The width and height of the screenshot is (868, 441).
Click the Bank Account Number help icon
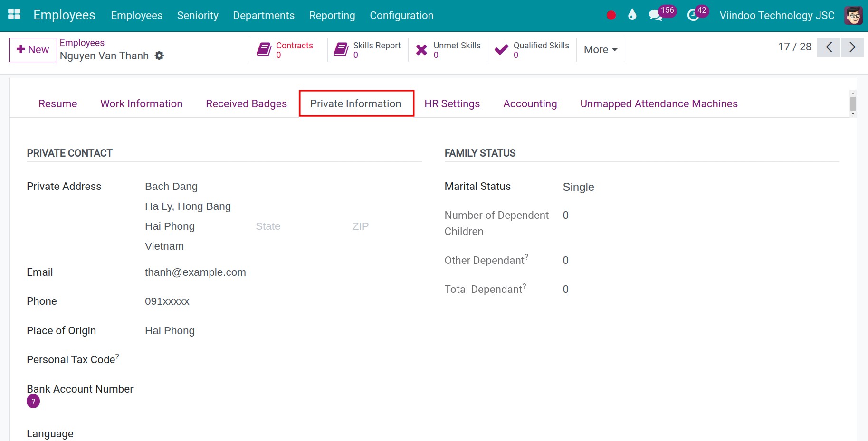click(33, 402)
